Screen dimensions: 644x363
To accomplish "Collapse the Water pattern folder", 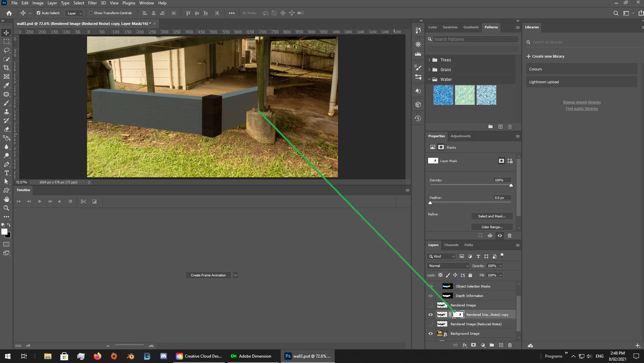I will [x=429, y=80].
